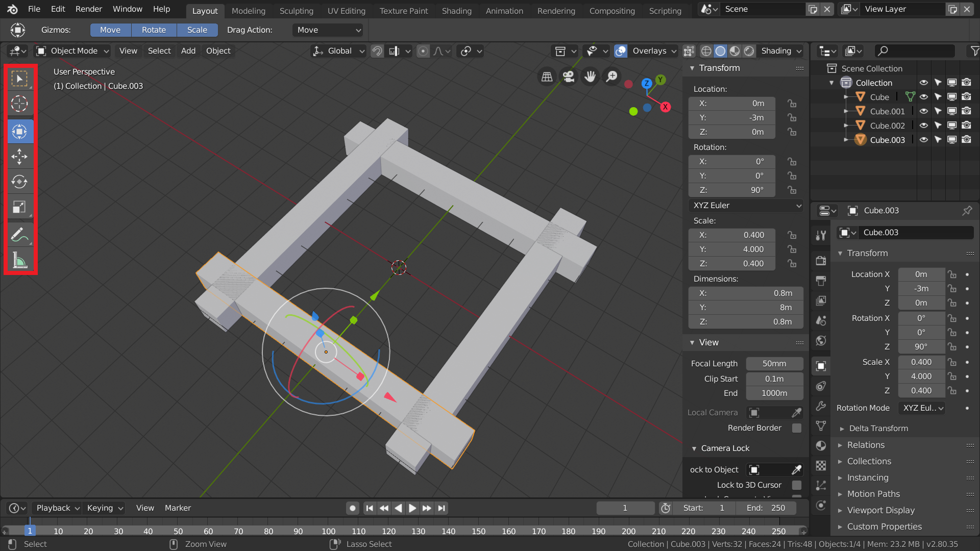The width and height of the screenshot is (980, 551).
Task: Click the timeline Marker menu
Action: (x=178, y=508)
